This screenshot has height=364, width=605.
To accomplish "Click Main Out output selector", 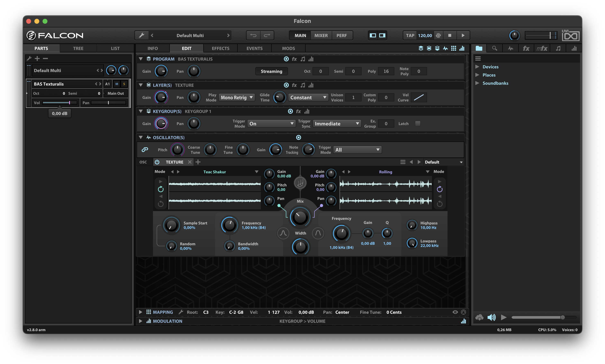I will (116, 93).
